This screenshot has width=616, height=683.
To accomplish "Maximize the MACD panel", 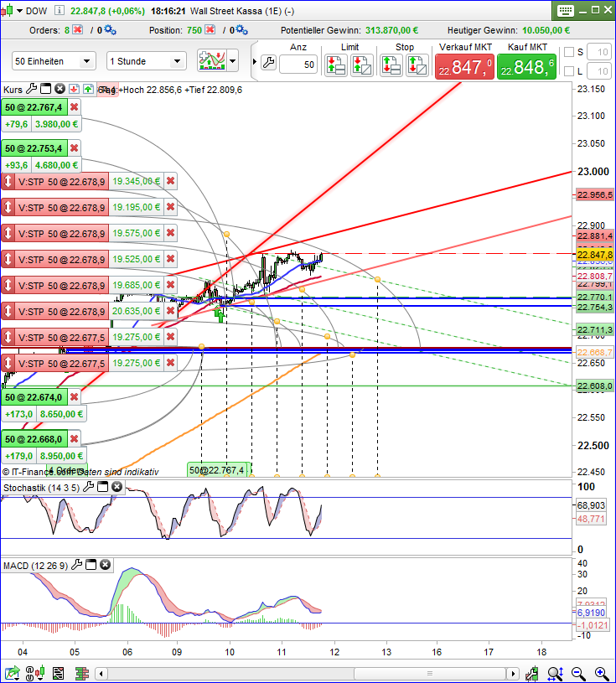I will [91, 565].
